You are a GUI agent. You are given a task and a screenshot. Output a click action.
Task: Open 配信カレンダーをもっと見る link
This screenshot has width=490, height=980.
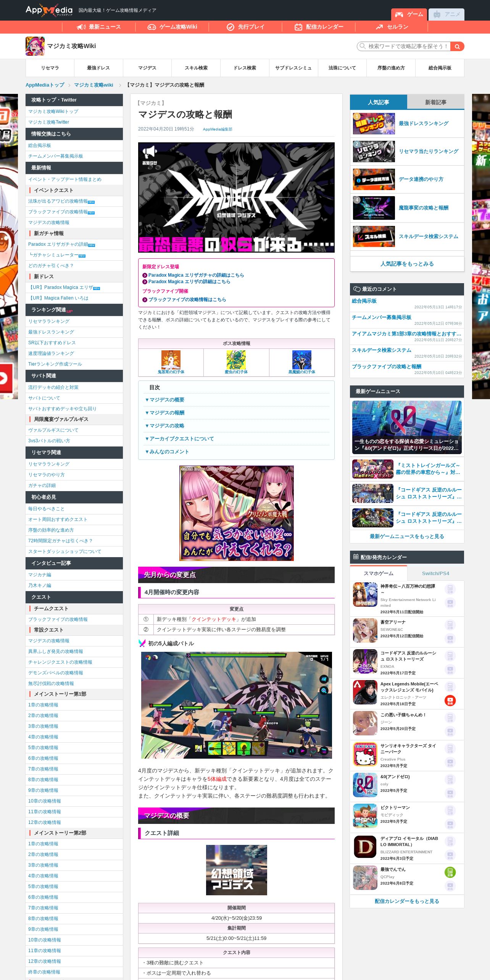click(x=407, y=901)
